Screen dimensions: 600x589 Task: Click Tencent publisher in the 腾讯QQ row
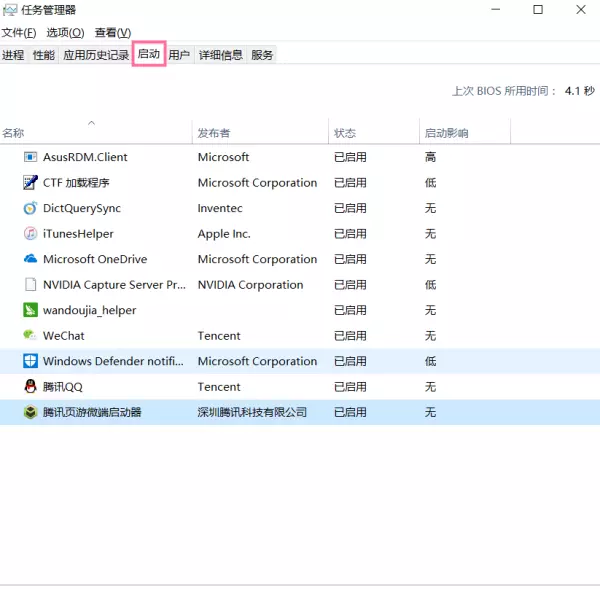point(219,387)
